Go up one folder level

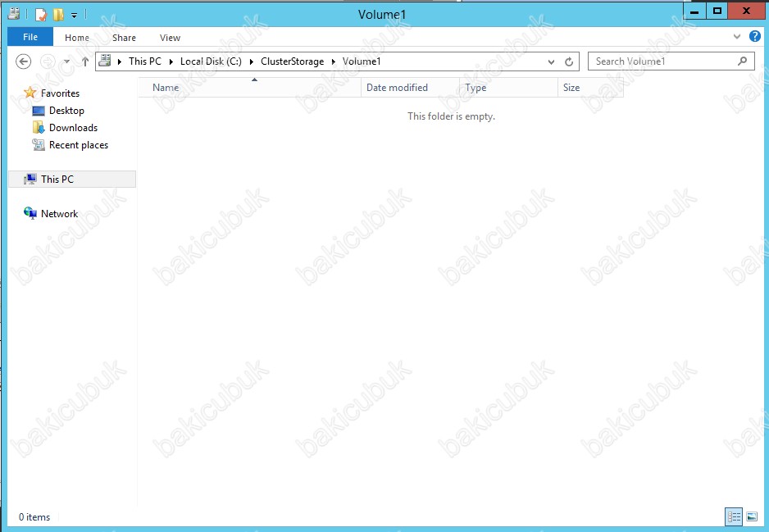pos(85,61)
